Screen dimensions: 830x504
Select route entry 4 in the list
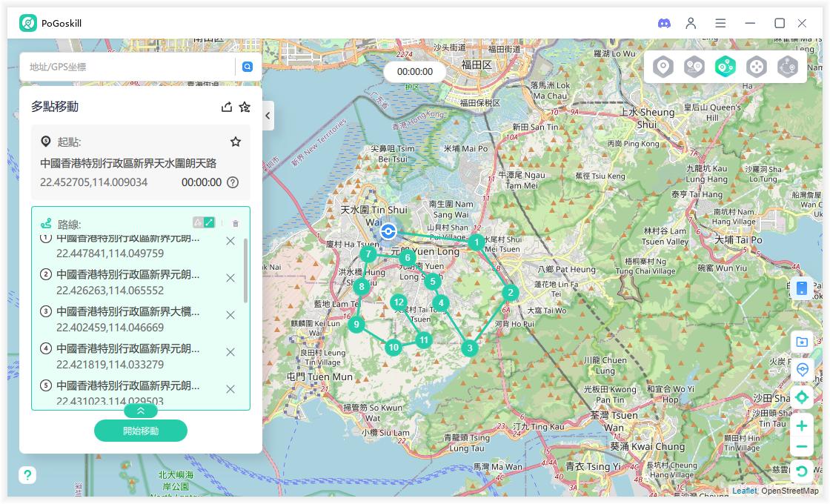tap(127, 356)
